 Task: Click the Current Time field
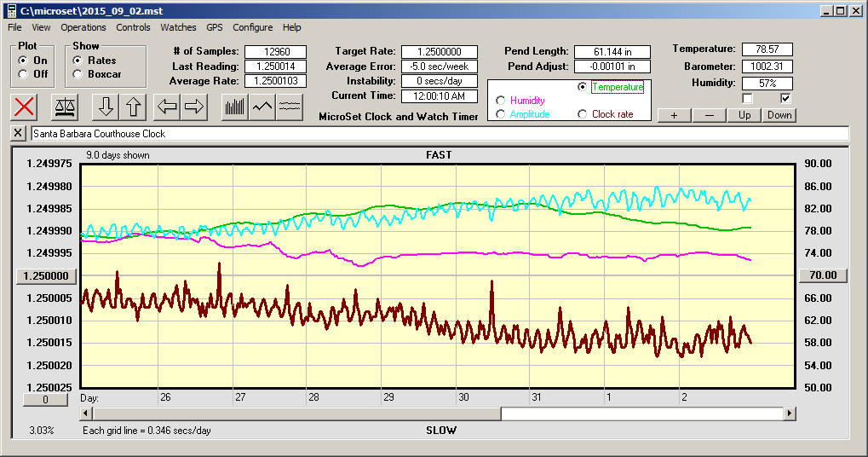coord(440,95)
